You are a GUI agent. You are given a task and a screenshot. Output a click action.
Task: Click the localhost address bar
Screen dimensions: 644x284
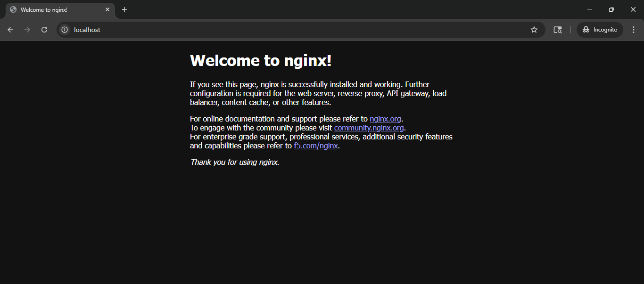click(301, 30)
